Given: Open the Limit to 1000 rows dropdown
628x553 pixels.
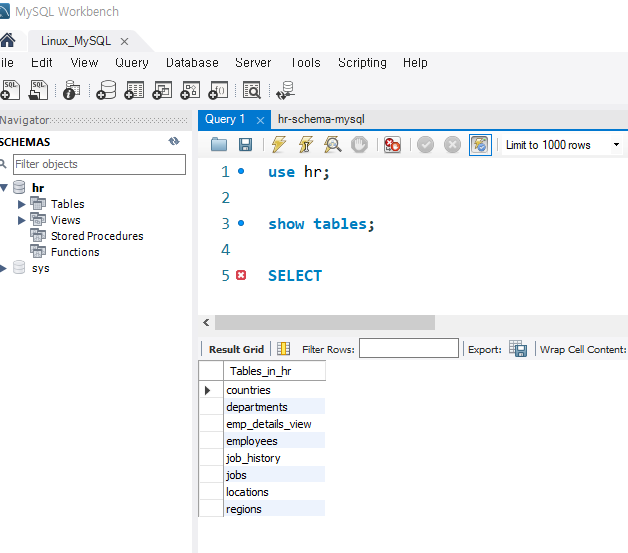Looking at the screenshot, I should 616,145.
